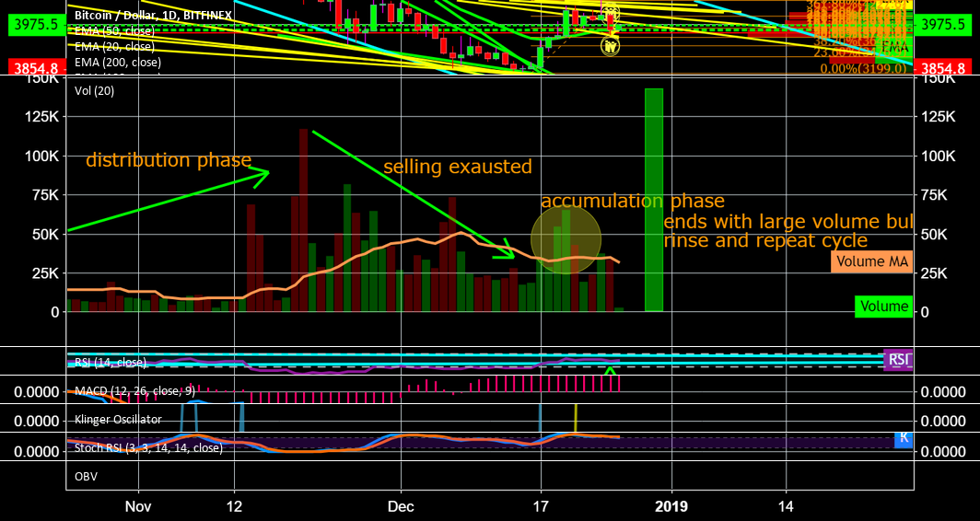Click the RSI (14, close) indicator legend

click(x=111, y=362)
